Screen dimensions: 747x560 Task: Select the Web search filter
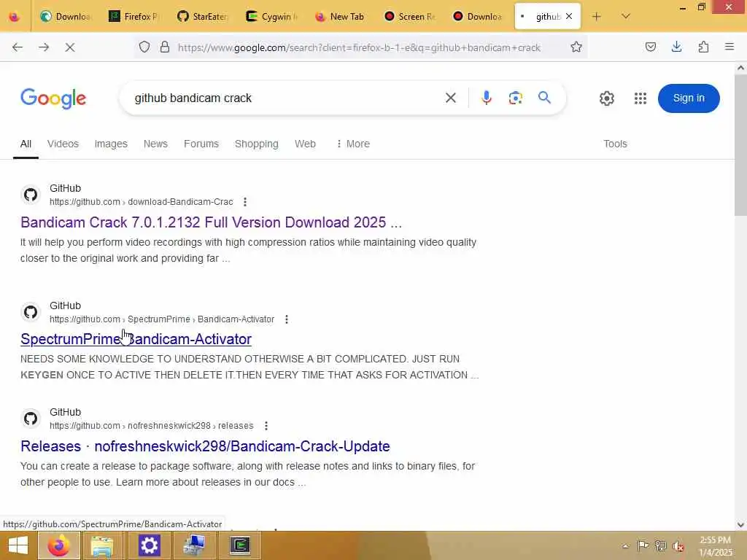coord(305,144)
